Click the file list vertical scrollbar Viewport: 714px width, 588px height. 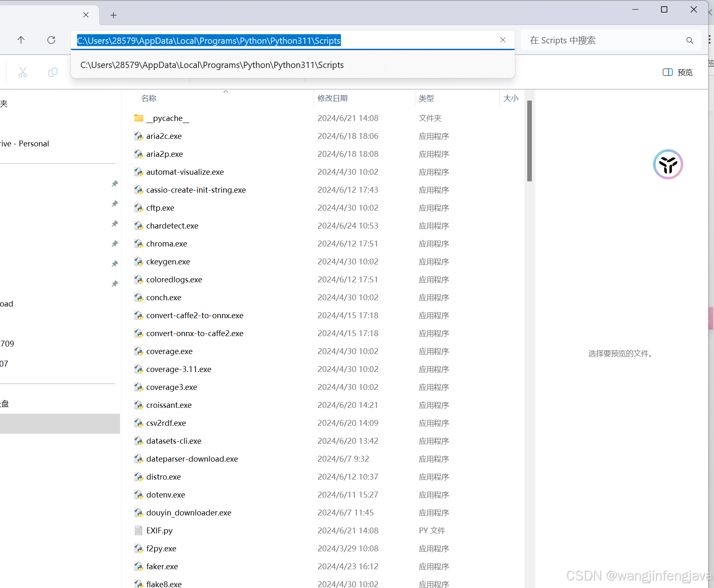coord(529,141)
